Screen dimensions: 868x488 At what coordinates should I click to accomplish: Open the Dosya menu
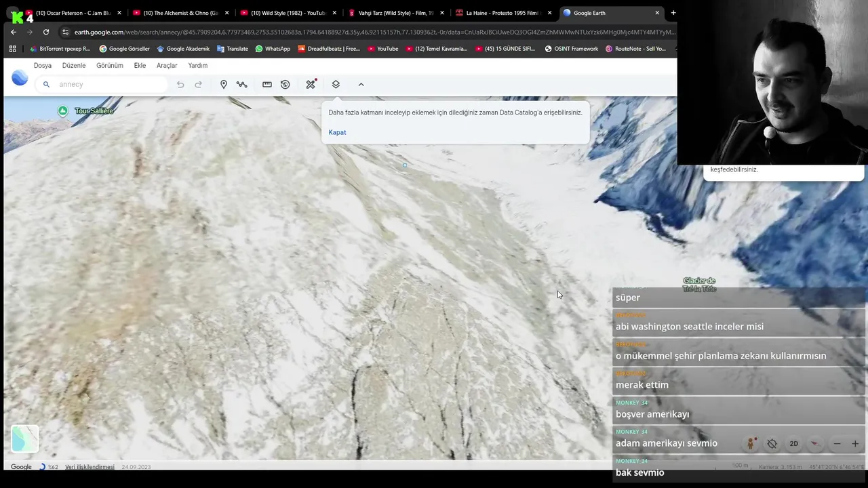click(43, 66)
